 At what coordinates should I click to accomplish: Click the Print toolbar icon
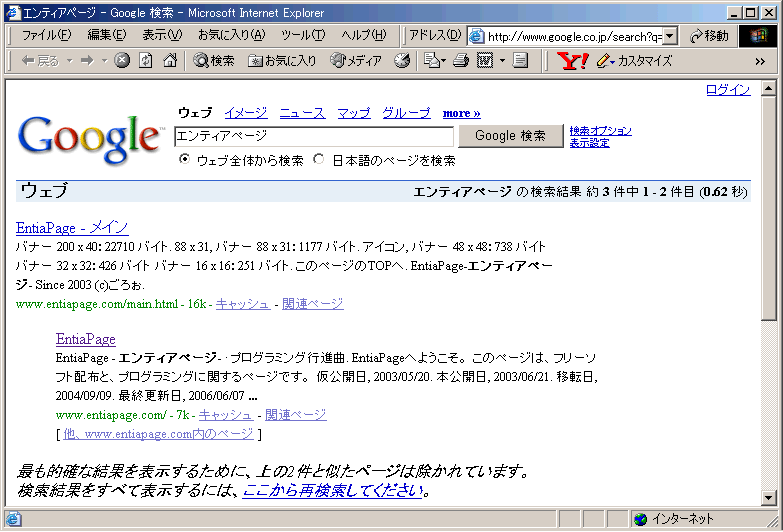point(461,61)
